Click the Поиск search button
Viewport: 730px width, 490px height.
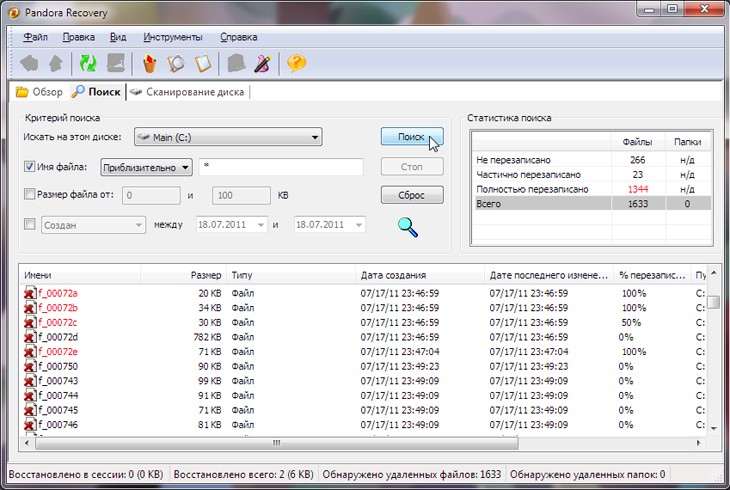point(412,137)
